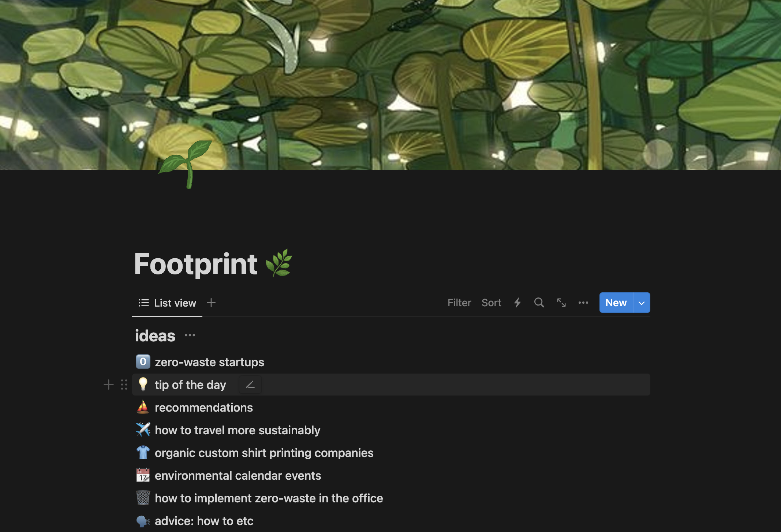Add a new database view
This screenshot has height=532, width=781.
click(x=211, y=303)
